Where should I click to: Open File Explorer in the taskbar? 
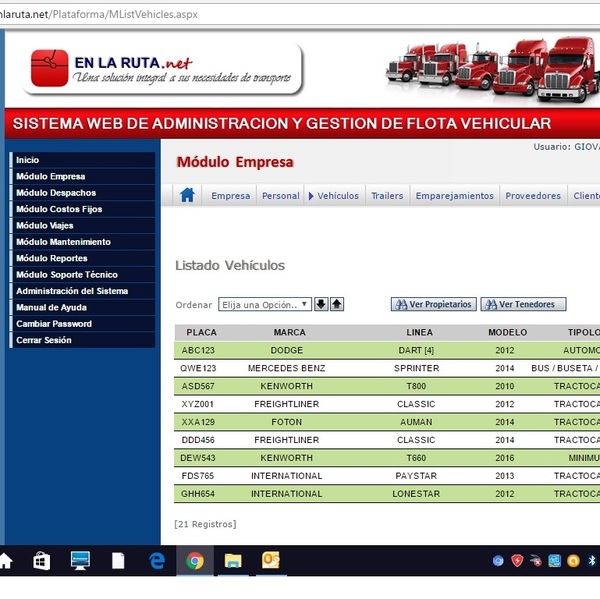click(233, 561)
